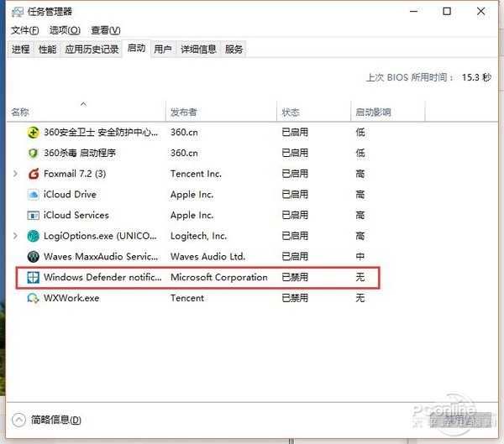Select the 启动 tab
The height and width of the screenshot is (444, 504).
(136, 49)
